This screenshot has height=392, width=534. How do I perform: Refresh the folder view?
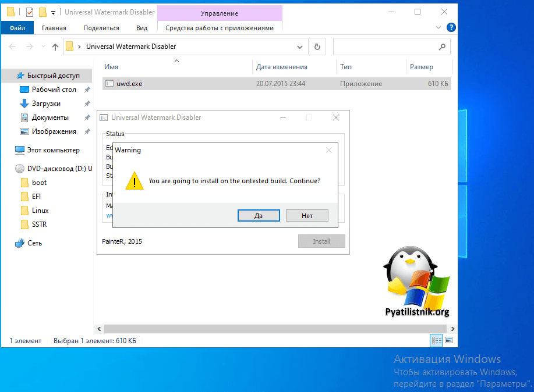point(317,47)
